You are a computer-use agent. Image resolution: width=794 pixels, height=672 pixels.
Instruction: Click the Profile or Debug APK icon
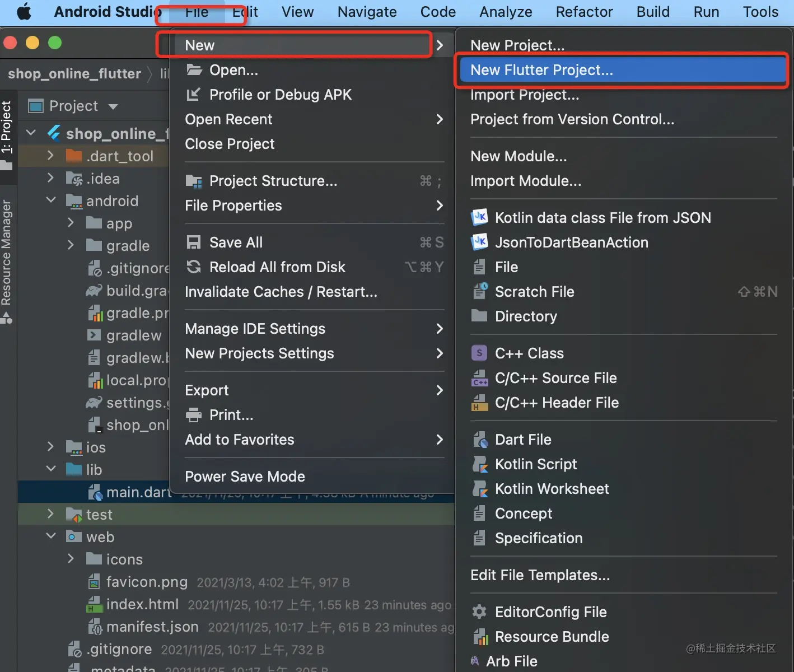(193, 94)
